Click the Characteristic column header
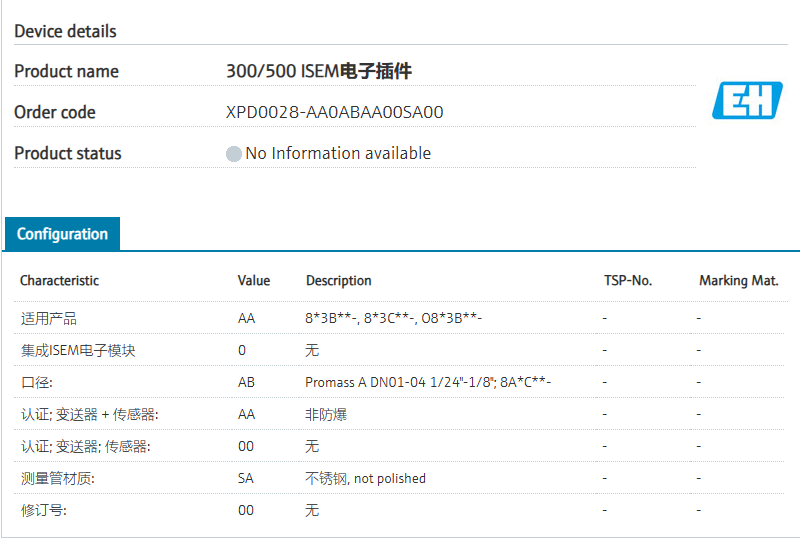This screenshot has width=800, height=539. coord(59,280)
